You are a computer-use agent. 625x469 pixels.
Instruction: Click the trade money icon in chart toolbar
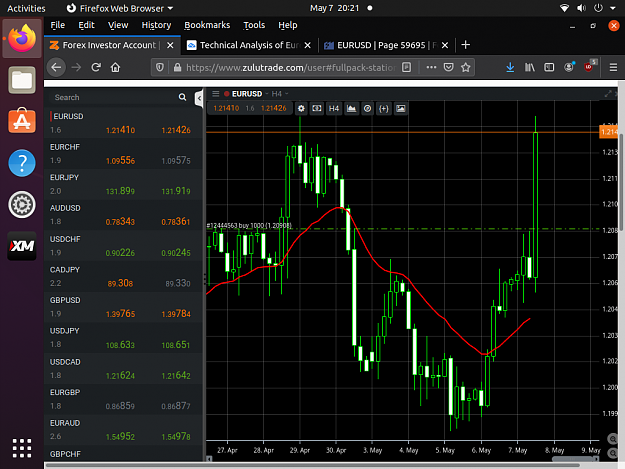pyautogui.click(x=317, y=108)
